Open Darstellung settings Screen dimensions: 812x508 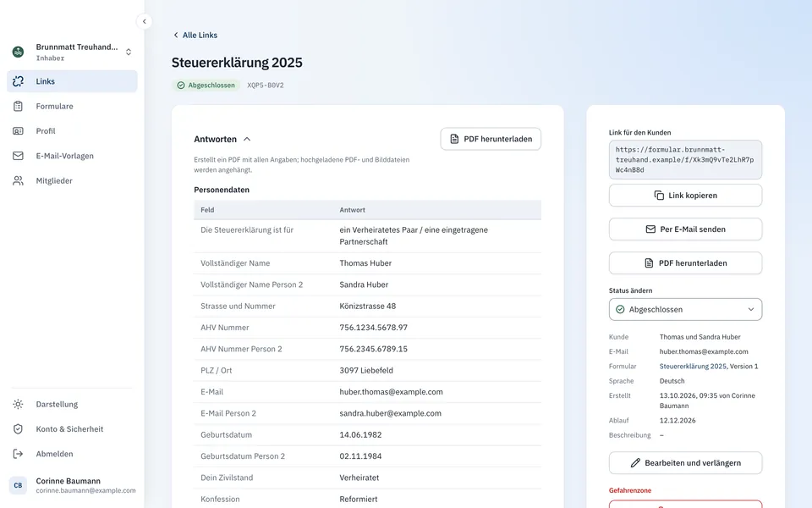click(72, 405)
